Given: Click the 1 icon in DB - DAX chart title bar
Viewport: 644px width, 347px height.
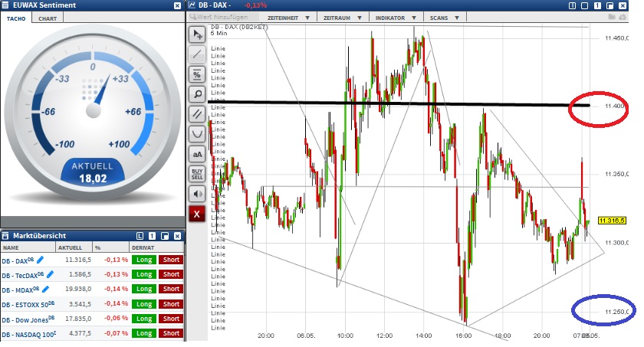Looking at the screenshot, I should pos(597,5).
